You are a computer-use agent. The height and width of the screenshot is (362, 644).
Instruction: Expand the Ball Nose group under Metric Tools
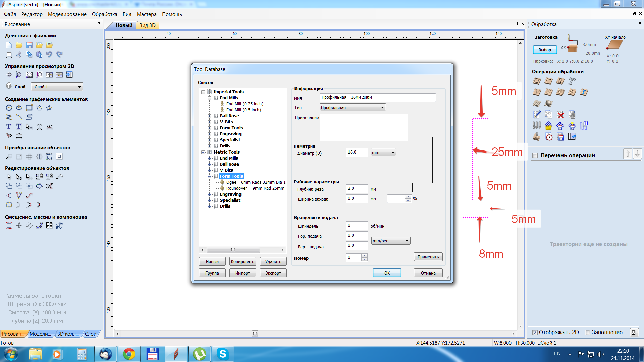click(209, 164)
